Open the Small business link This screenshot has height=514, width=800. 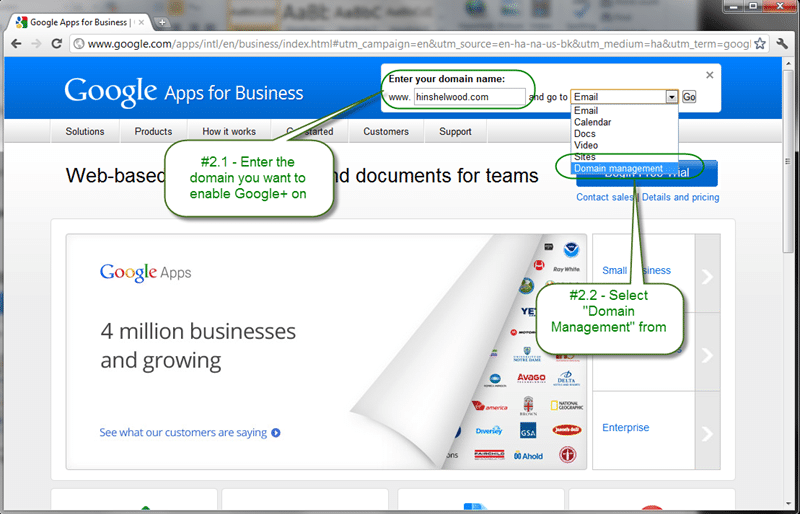coord(636,271)
